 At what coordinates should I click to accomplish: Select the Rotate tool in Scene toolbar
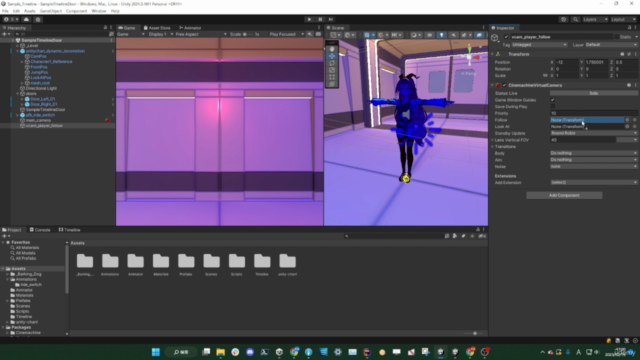332,63
